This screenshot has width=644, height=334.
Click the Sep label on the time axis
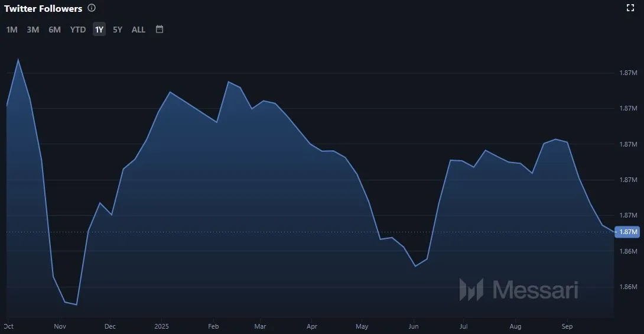click(x=567, y=326)
